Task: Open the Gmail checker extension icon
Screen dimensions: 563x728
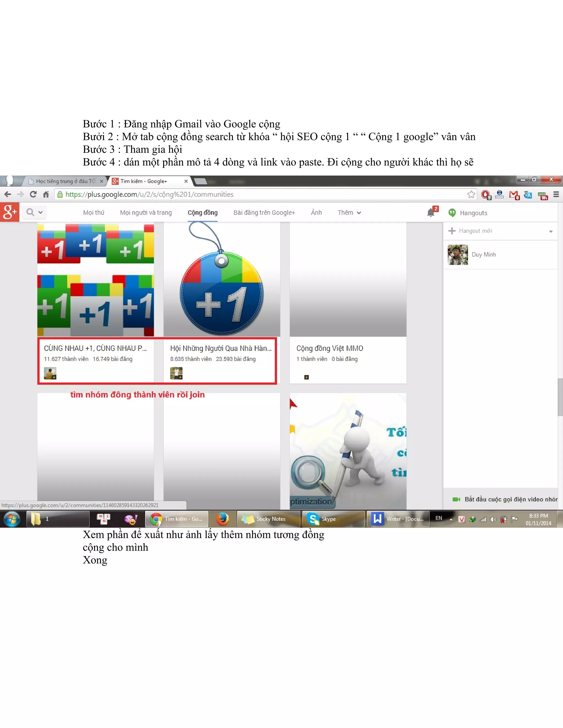Action: (514, 195)
